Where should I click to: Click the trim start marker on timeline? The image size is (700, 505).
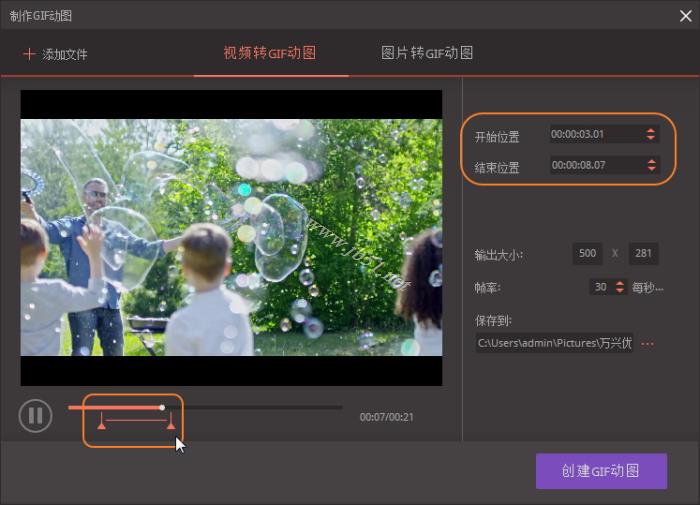tap(101, 422)
